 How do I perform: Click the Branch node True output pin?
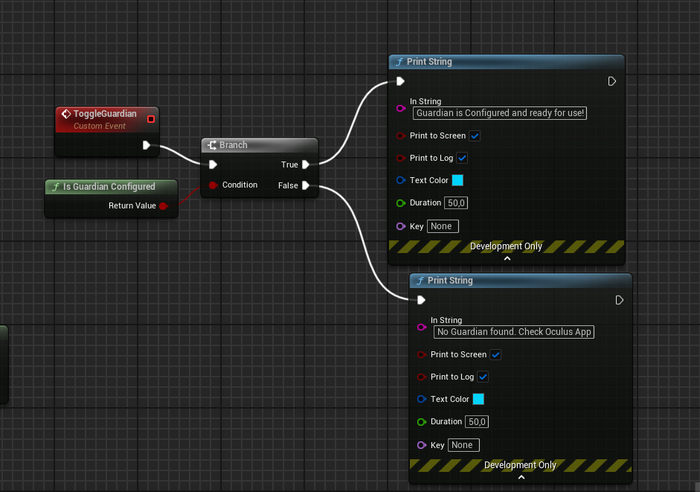tap(306, 164)
